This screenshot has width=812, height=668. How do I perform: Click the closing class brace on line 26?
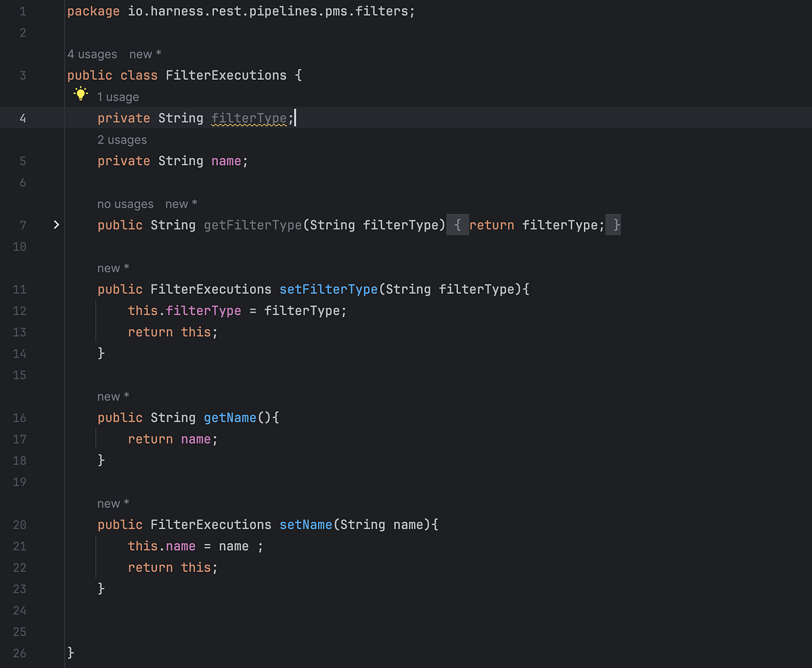[71, 653]
